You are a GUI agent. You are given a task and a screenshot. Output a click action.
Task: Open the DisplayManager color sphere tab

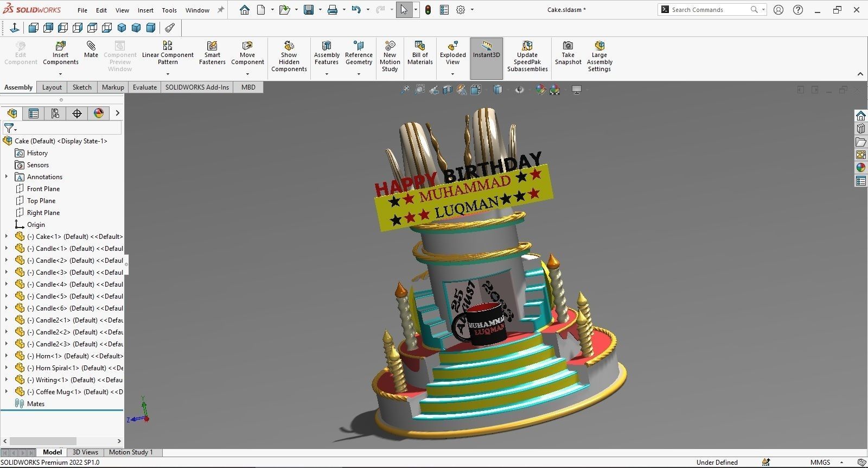[99, 113]
